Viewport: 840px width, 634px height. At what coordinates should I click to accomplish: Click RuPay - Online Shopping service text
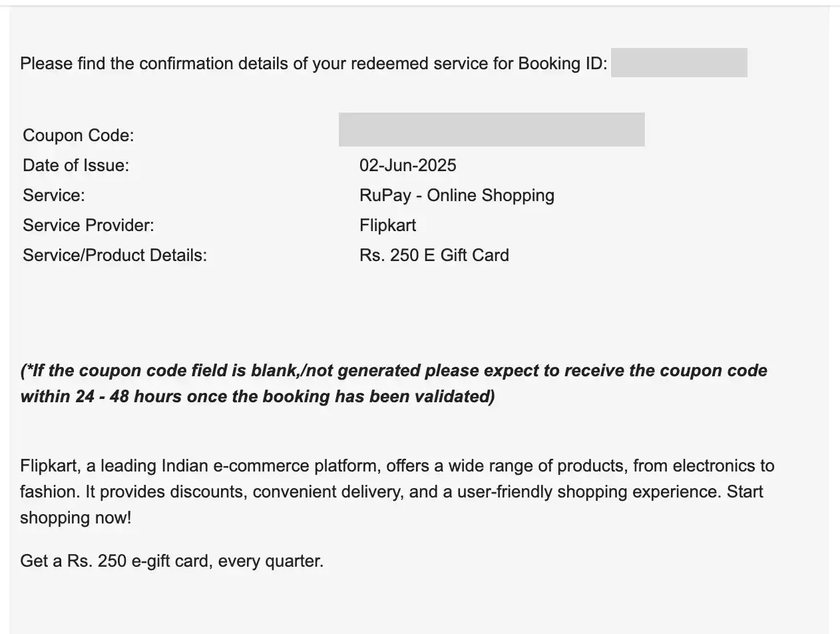457,195
